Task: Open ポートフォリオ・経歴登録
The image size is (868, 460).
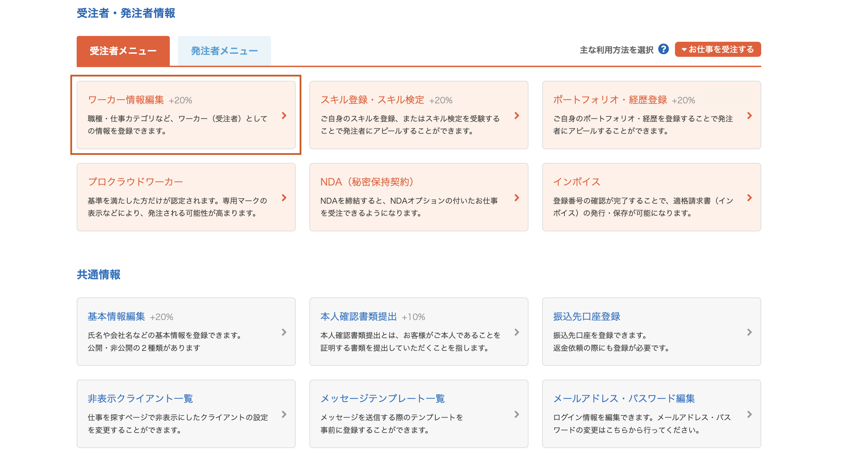Action: (x=610, y=100)
